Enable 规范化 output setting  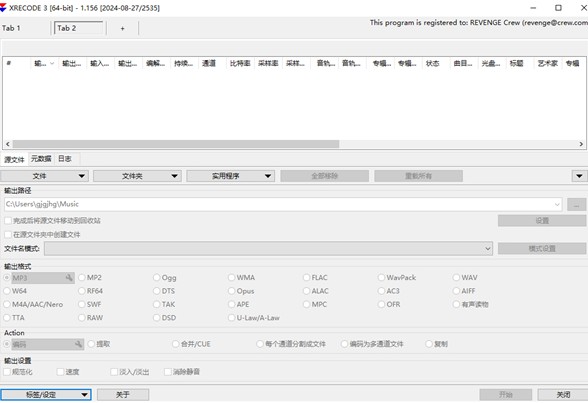click(x=18, y=372)
